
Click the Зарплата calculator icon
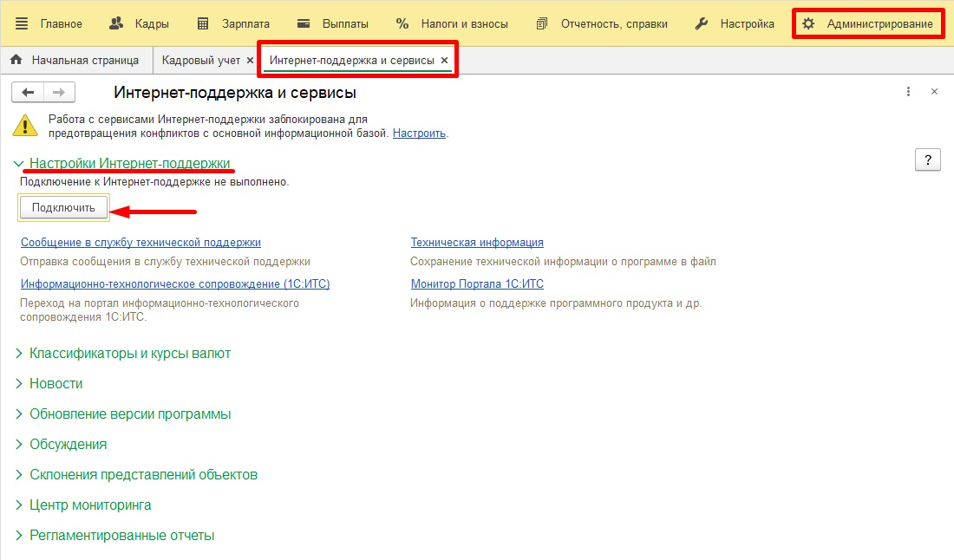coord(203,23)
